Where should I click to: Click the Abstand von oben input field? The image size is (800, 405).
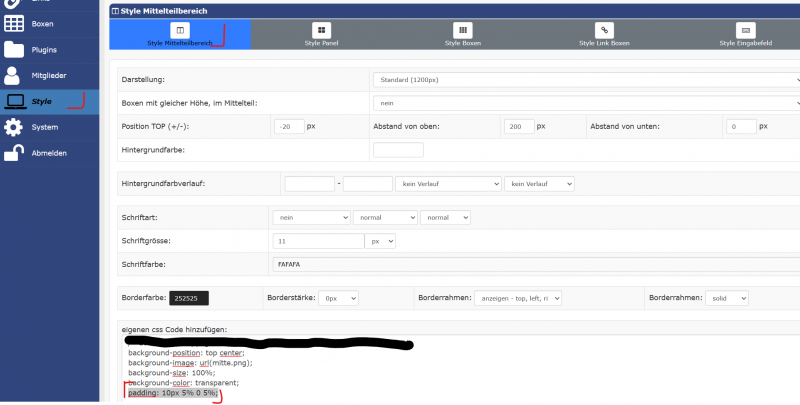pyautogui.click(x=518, y=127)
